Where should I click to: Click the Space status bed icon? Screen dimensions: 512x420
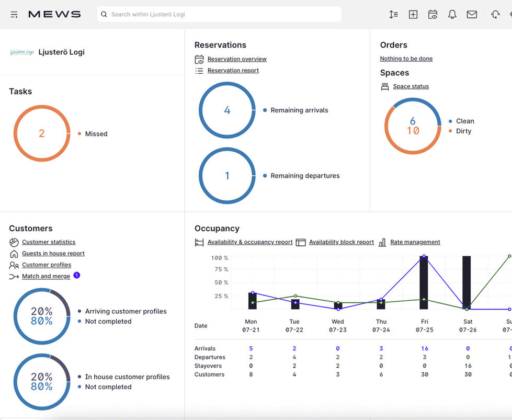(x=385, y=86)
